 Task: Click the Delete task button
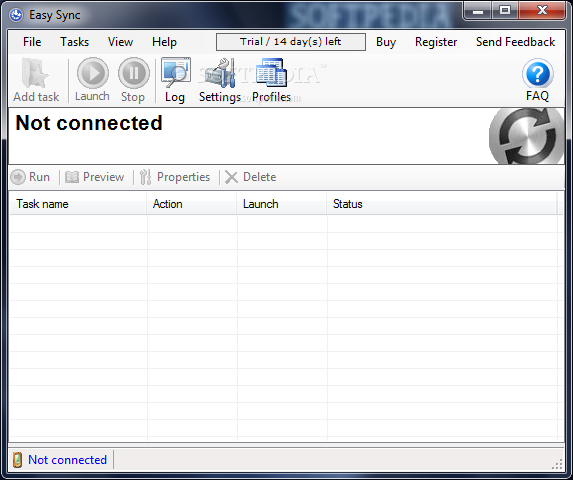coord(251,177)
